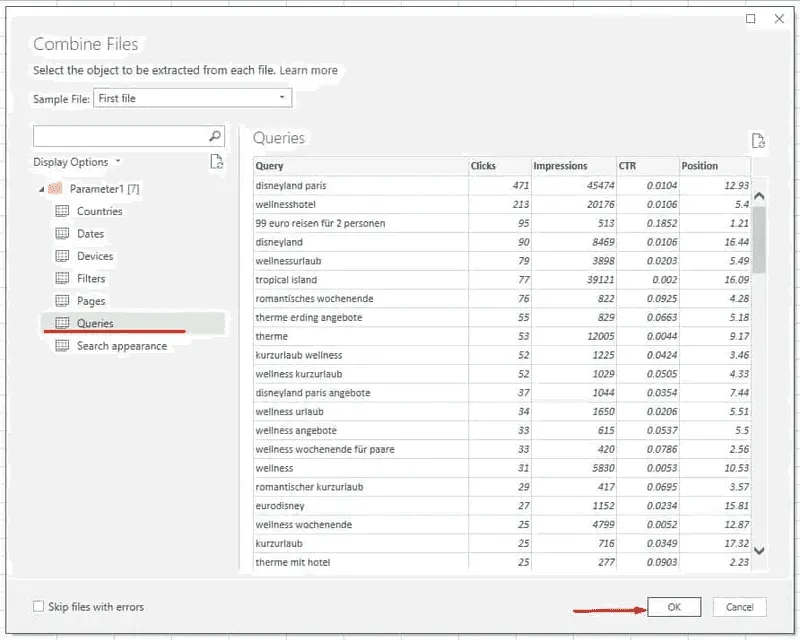This screenshot has height=640, width=800.
Task: Select the Search appearance table icon
Action: pos(62,346)
